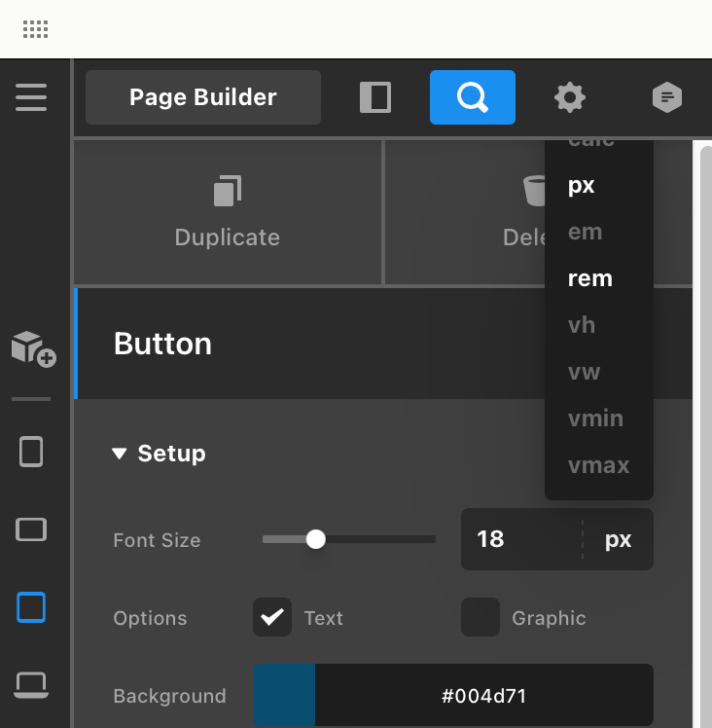This screenshot has height=728, width=712.
Task: Duplicate the Button element
Action: tap(228, 212)
